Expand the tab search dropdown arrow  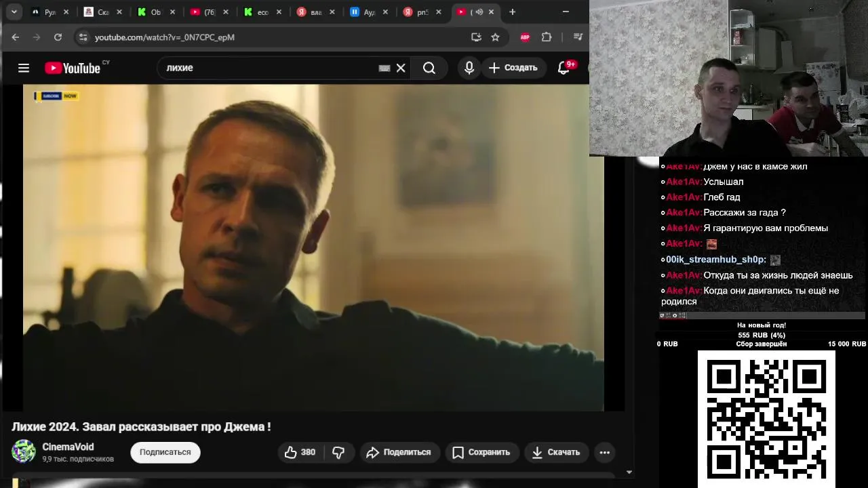pos(14,12)
